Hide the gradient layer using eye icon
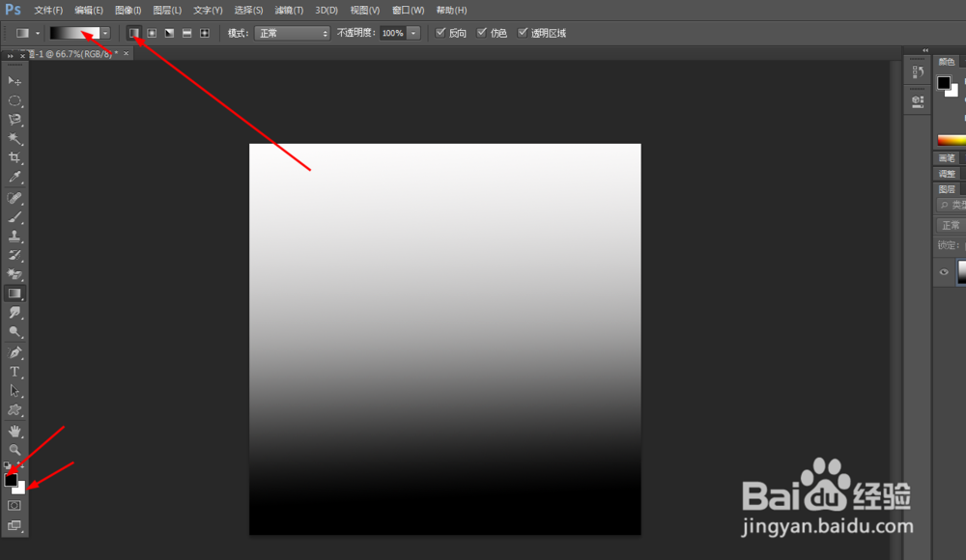Image resolution: width=966 pixels, height=560 pixels. point(944,271)
